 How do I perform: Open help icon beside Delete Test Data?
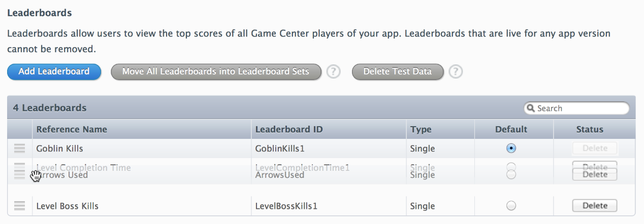[456, 72]
